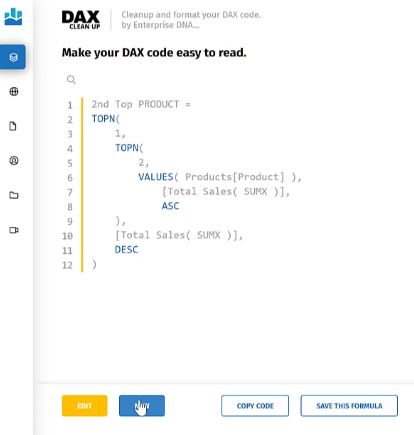The image size is (414, 435).
Task: Open the folder icon in sidebar
Action: pyautogui.click(x=14, y=195)
